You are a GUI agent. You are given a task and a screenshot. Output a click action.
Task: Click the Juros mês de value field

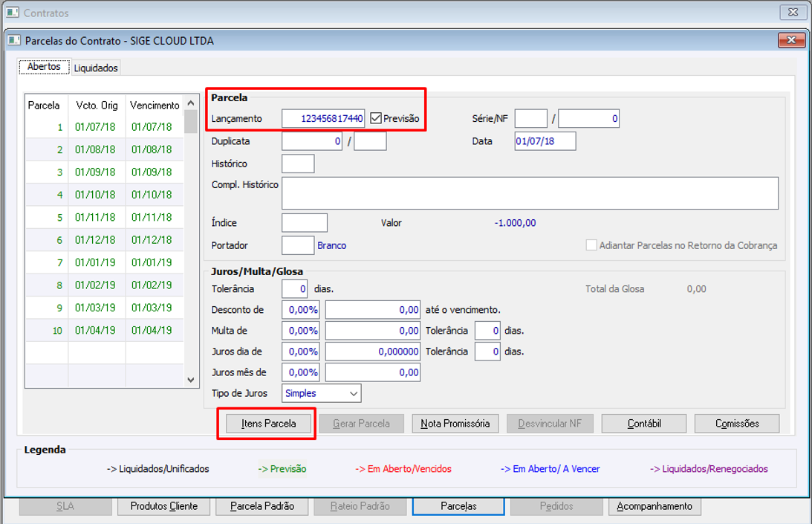pyautogui.click(x=373, y=372)
